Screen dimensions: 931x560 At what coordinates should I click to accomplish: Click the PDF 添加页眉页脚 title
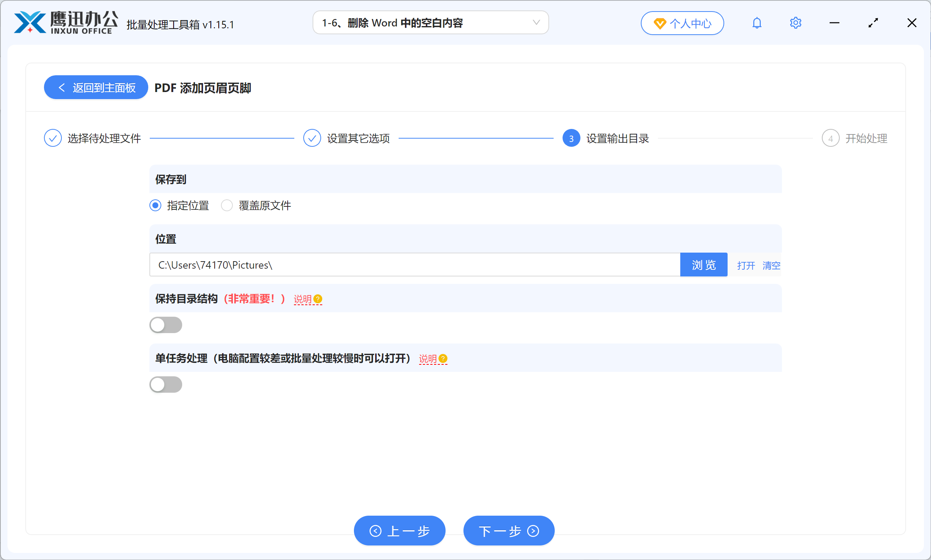coord(203,88)
